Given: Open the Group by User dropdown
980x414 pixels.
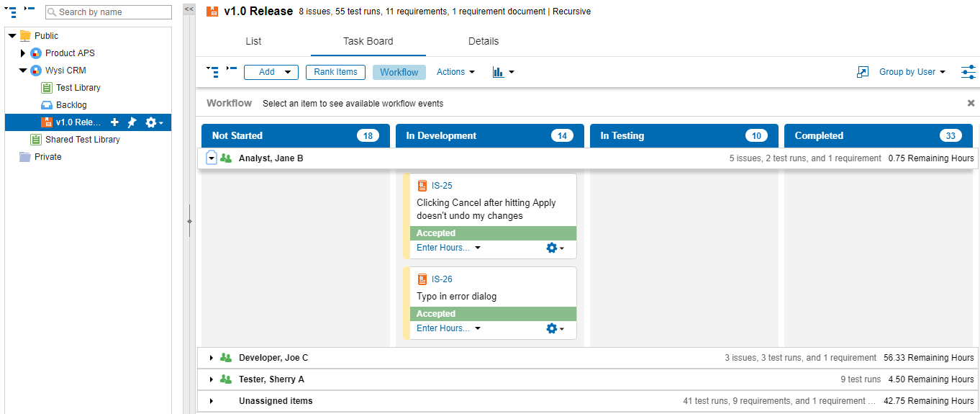Looking at the screenshot, I should click(x=912, y=72).
